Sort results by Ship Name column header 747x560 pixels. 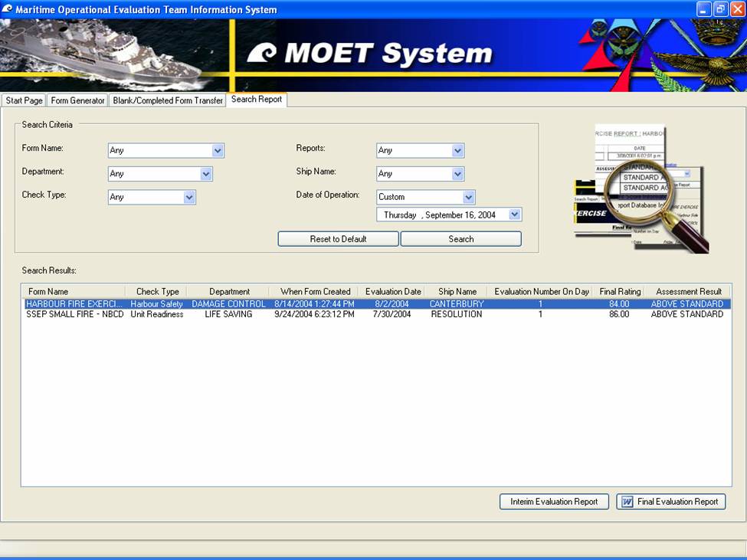457,292
